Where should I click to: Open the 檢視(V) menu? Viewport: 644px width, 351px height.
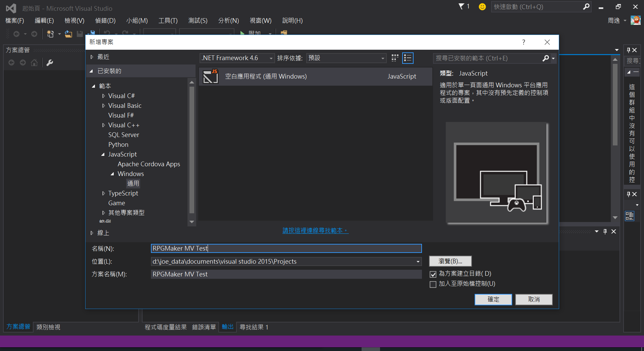click(x=74, y=20)
